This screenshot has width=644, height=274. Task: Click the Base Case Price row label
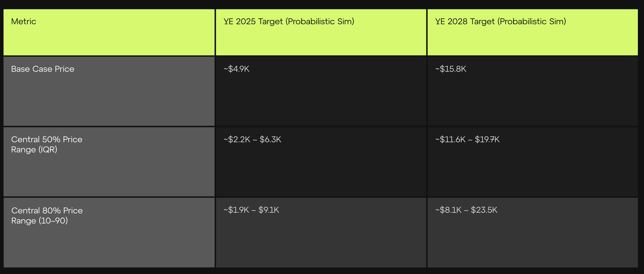coord(42,69)
